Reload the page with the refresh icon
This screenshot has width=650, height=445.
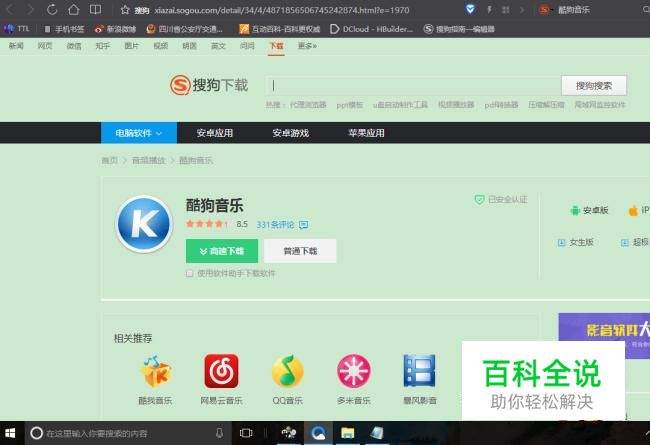pyautogui.click(x=52, y=9)
